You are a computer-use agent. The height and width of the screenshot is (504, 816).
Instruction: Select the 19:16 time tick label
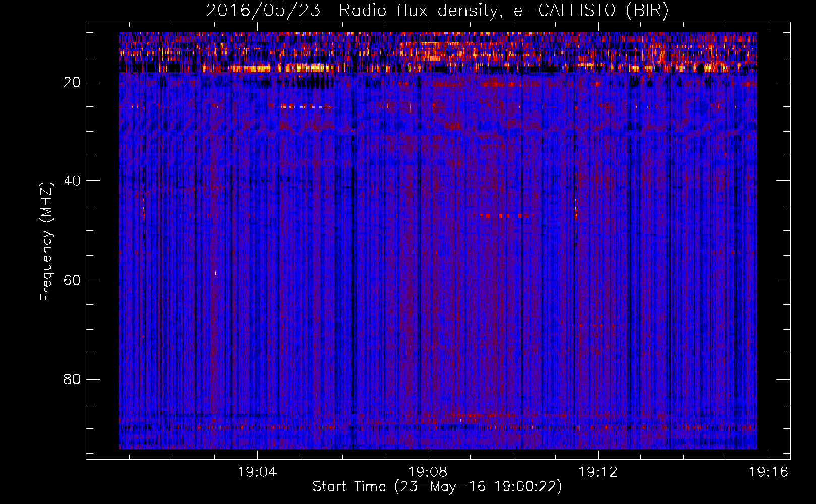(769, 472)
